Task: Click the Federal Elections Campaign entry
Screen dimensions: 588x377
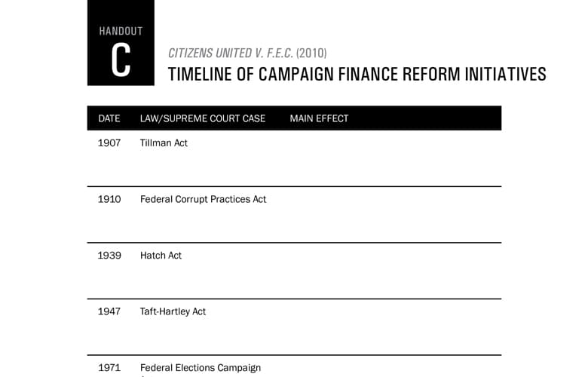Action: tap(201, 368)
